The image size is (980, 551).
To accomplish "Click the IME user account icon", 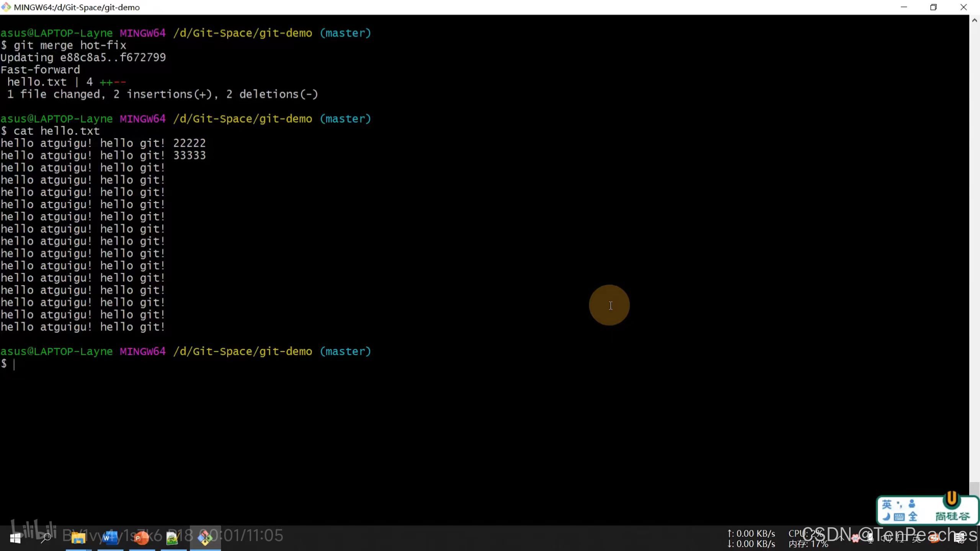I will coord(912,504).
